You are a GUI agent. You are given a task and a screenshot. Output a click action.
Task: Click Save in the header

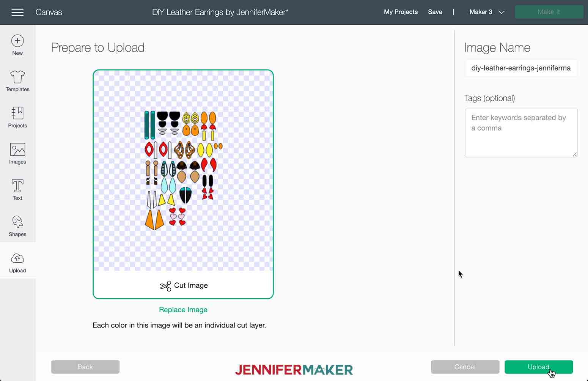pyautogui.click(x=435, y=12)
